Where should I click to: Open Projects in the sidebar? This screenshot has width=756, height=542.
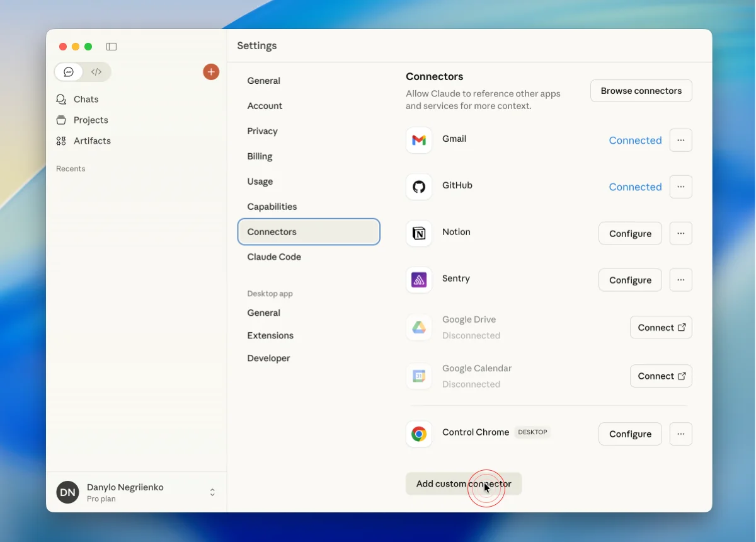click(91, 120)
